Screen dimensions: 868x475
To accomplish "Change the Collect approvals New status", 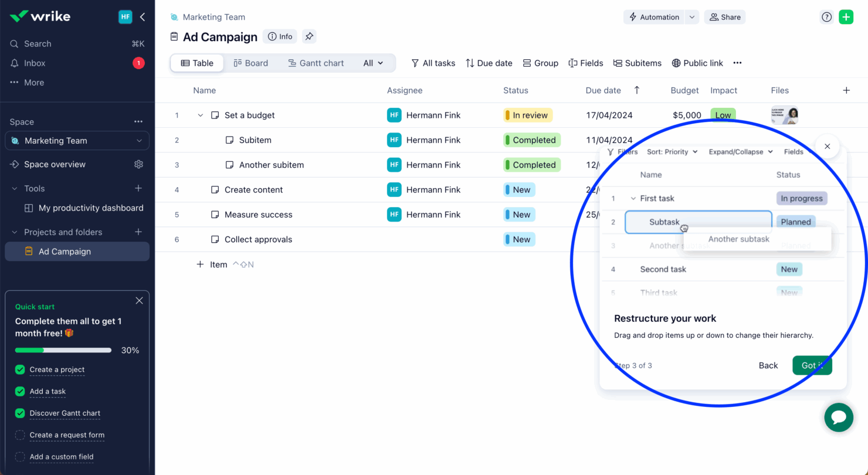I will (x=519, y=239).
